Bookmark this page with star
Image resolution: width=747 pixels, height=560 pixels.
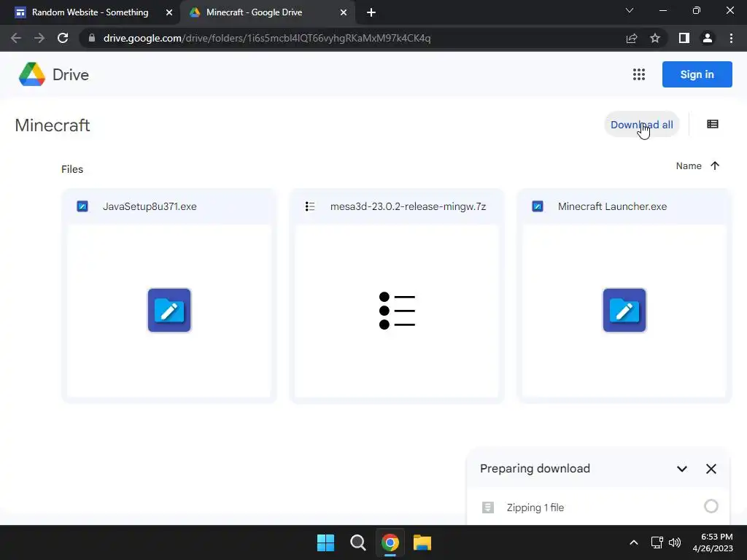point(655,38)
